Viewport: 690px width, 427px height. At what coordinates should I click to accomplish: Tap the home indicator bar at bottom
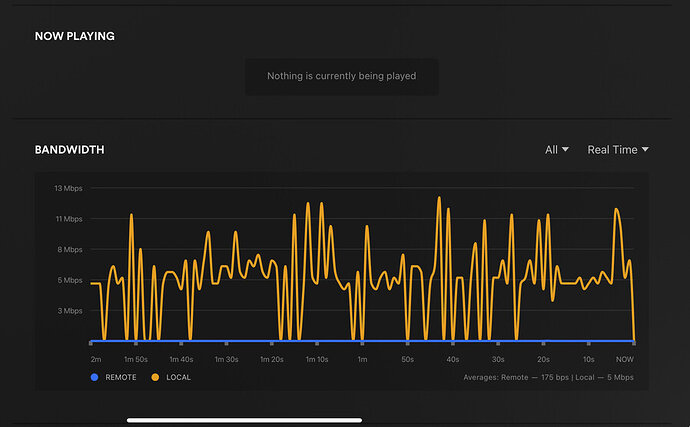[x=245, y=420]
